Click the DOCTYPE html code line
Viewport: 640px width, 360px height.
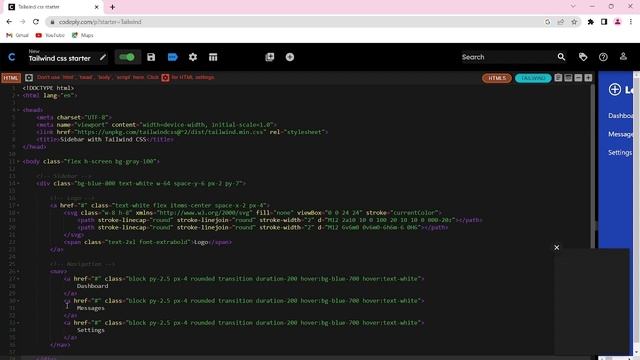coord(48,88)
